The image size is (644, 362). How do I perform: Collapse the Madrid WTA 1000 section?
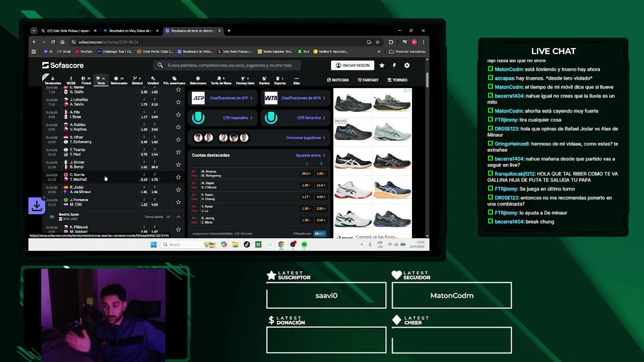[178, 217]
